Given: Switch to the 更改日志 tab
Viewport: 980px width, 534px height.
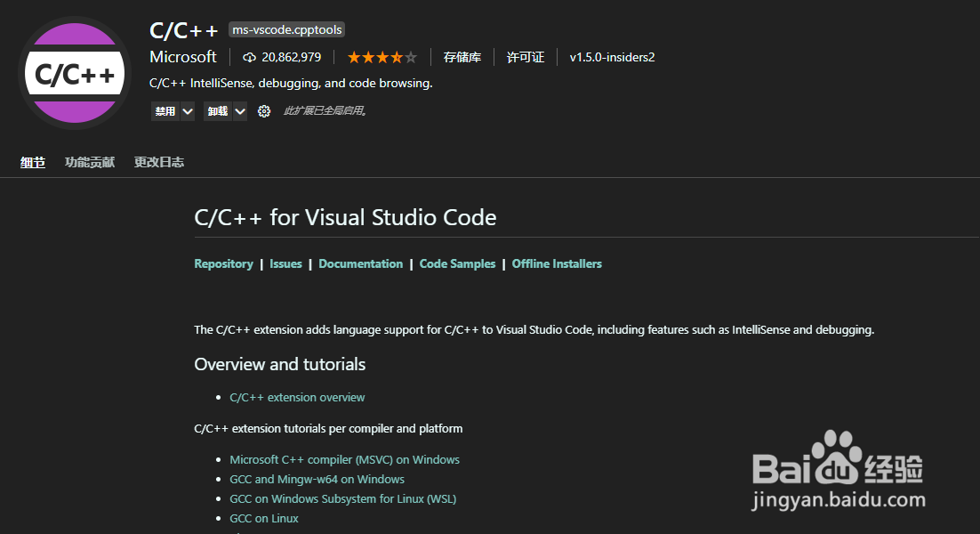Looking at the screenshot, I should tap(159, 162).
